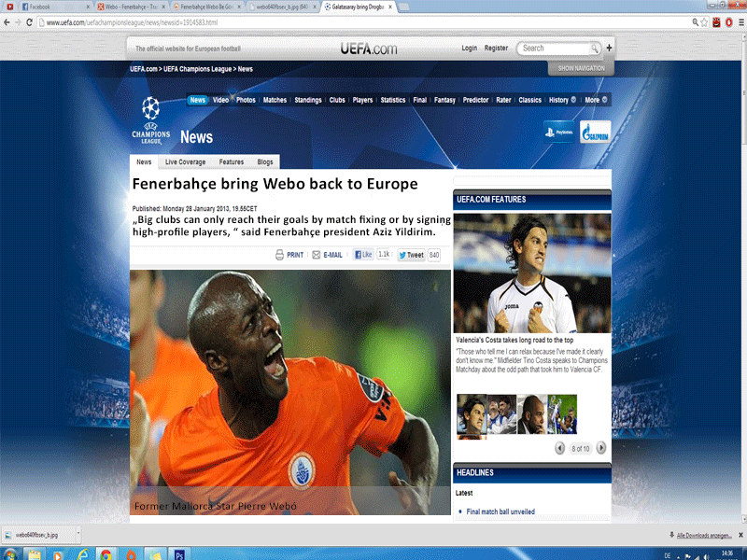The image size is (747, 560).
Task: Open the History dropdown in nav
Action: pyautogui.click(x=562, y=100)
